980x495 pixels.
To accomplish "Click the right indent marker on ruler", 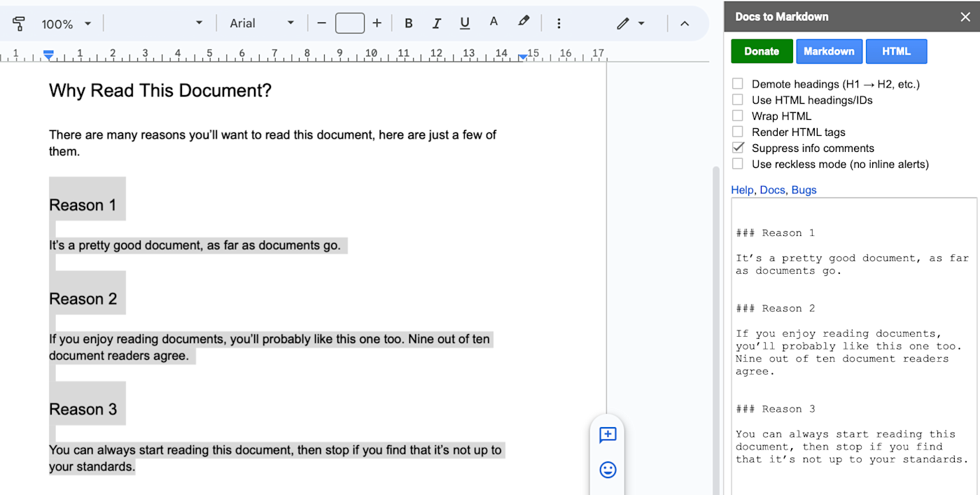I will click(x=523, y=56).
